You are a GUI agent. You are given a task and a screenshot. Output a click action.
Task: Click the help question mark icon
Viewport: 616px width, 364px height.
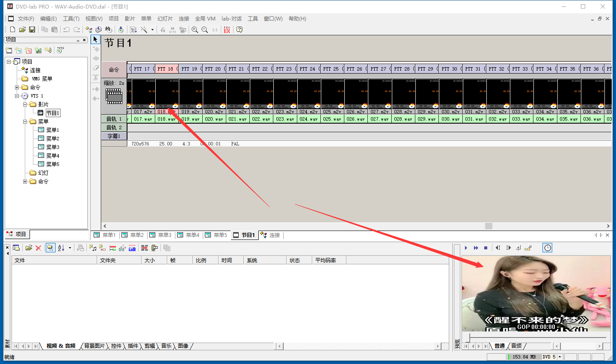(x=240, y=30)
